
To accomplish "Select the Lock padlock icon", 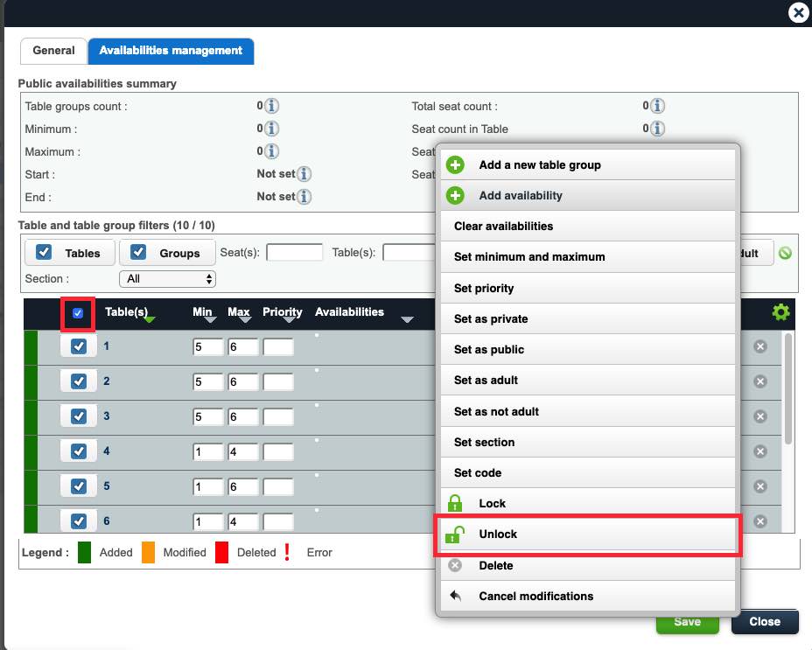I will (x=454, y=503).
